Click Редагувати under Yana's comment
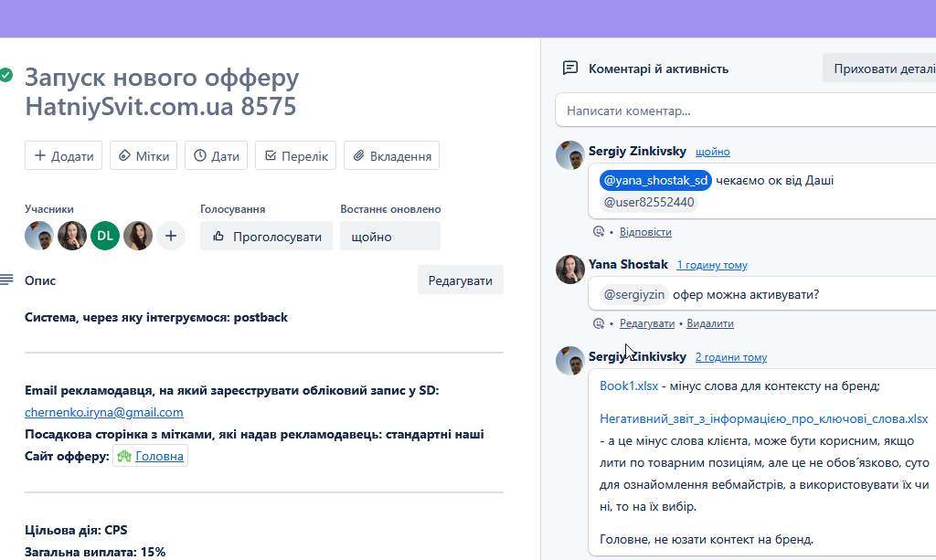 tap(647, 323)
